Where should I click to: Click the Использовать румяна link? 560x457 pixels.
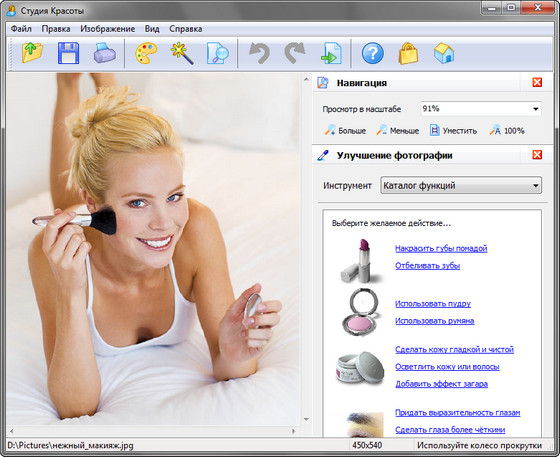(x=435, y=321)
